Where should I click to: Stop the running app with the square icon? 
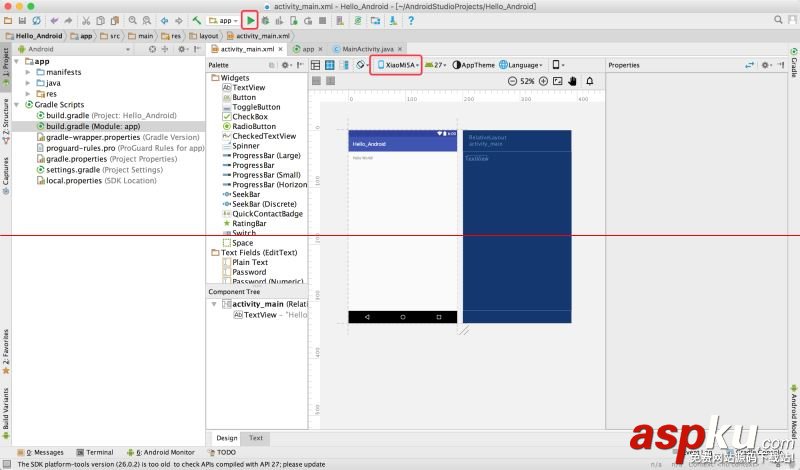coord(322,20)
